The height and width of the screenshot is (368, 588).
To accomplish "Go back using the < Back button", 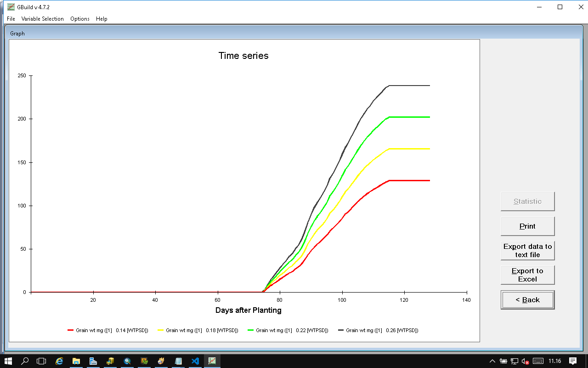I will (x=527, y=300).
